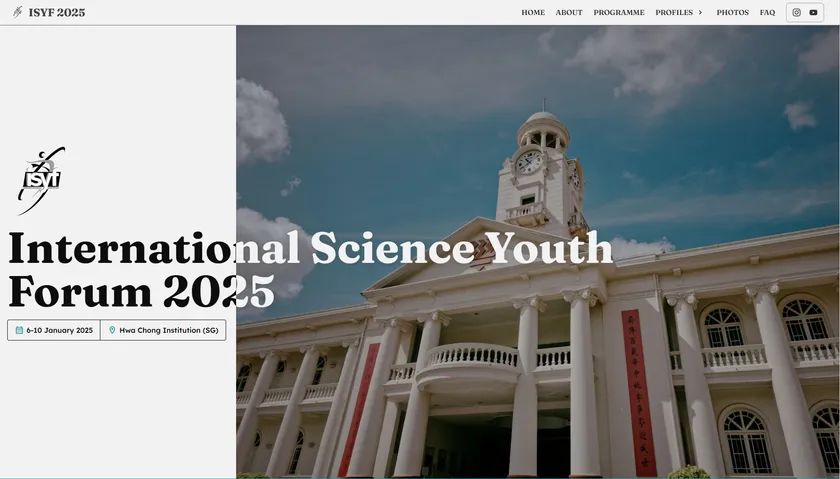Viewport: 840px width, 479px height.
Task: Click the red vertical banner with Chinese text
Action: coord(637,390)
